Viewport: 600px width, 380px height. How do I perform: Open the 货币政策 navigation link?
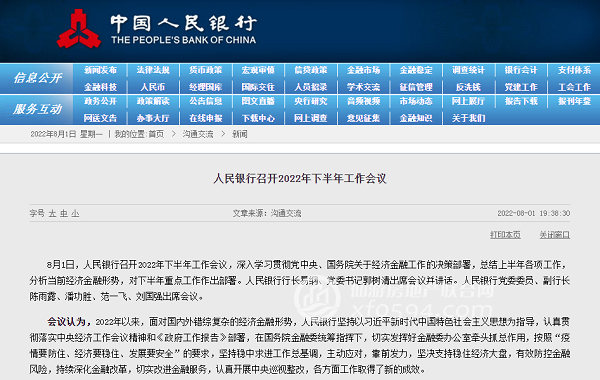205,70
